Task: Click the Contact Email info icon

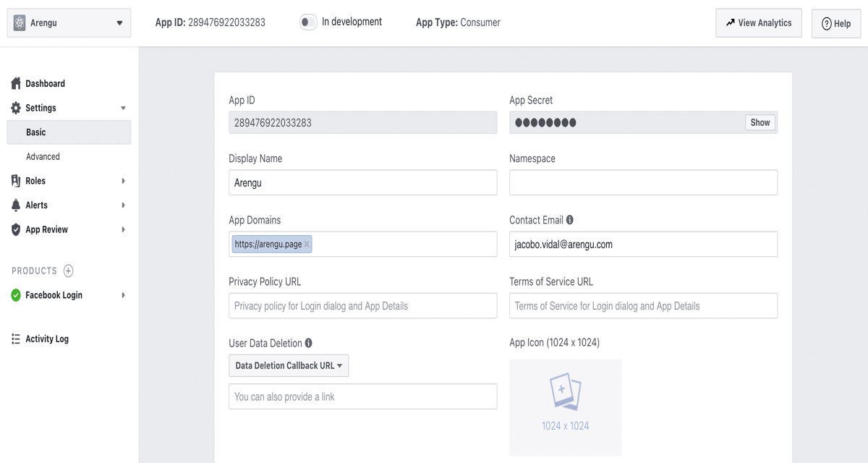Action: pos(570,220)
